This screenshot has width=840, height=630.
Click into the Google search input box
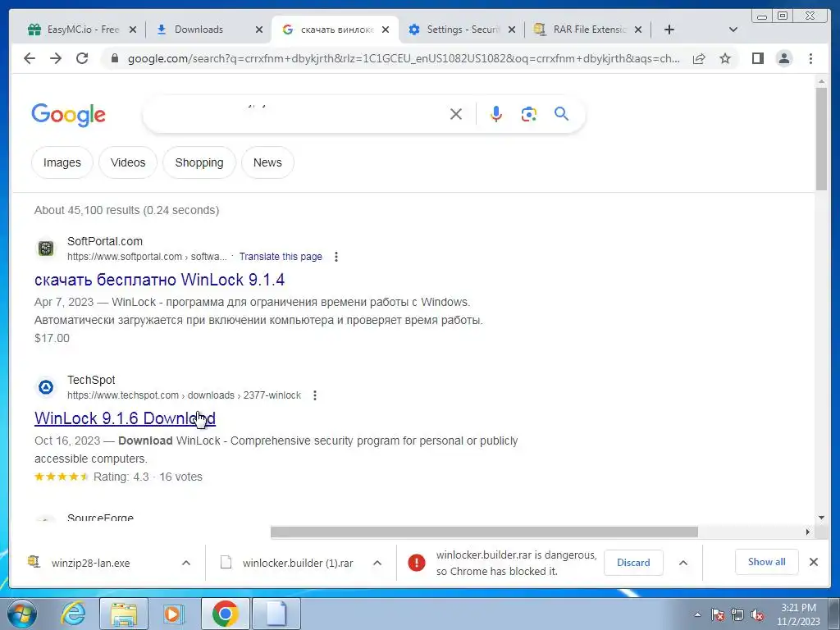click(x=294, y=114)
